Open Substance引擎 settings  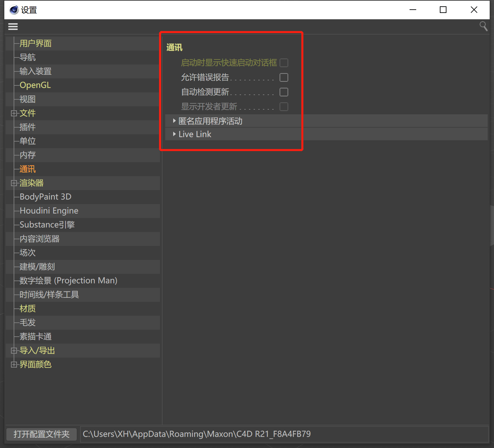click(x=47, y=225)
